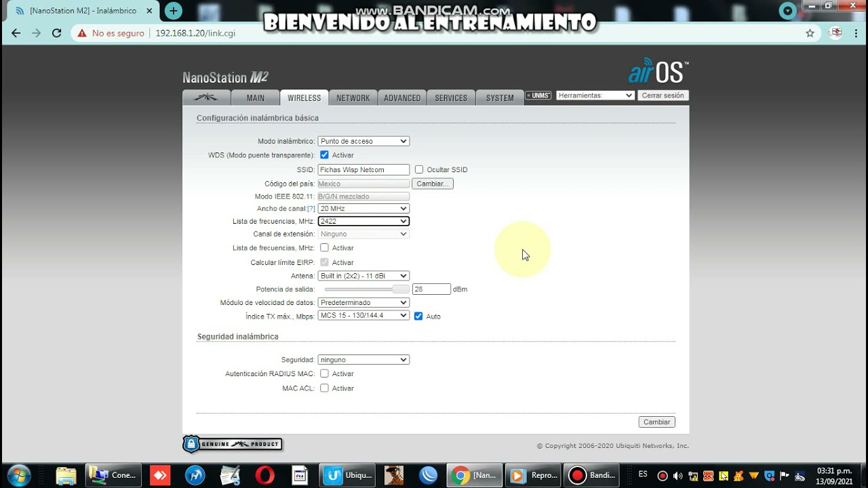
Task: Open the NETWORK tab
Action: tap(353, 98)
